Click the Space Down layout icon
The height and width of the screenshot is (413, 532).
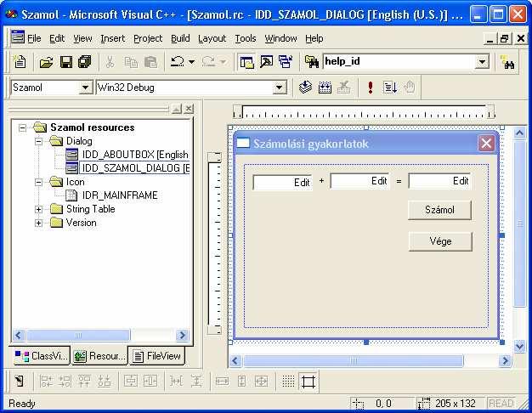pos(196,381)
